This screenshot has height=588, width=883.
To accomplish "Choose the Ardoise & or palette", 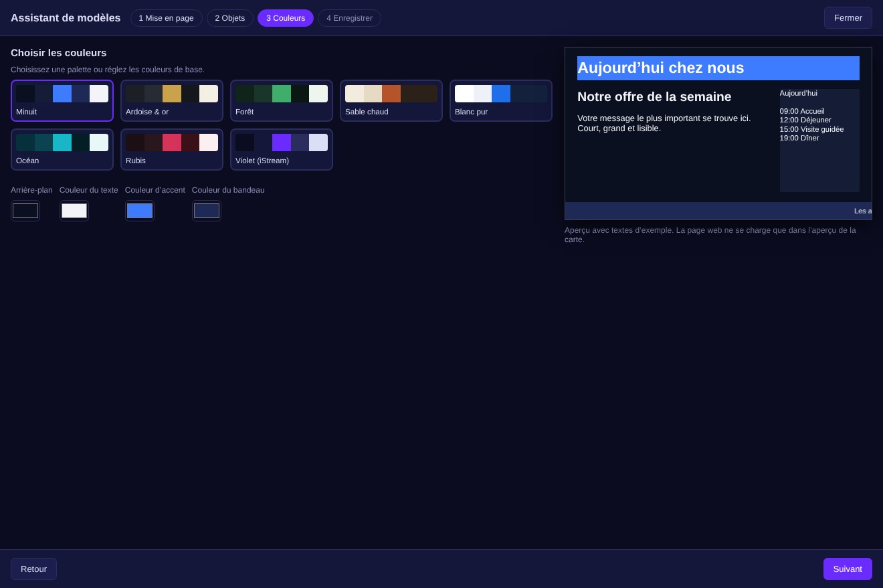I will click(x=172, y=100).
